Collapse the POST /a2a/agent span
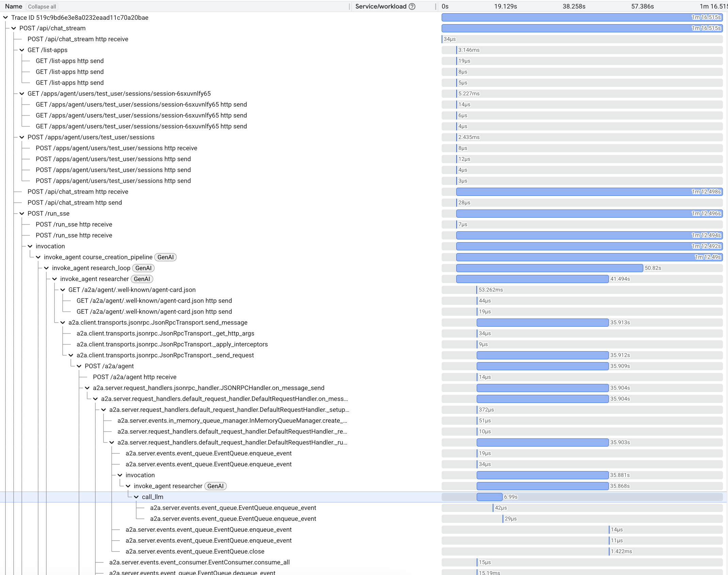 pos(79,366)
